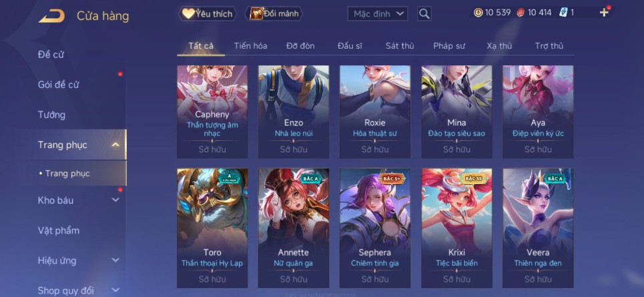
Task: Select the Tiến hóa tab
Action: (250, 46)
